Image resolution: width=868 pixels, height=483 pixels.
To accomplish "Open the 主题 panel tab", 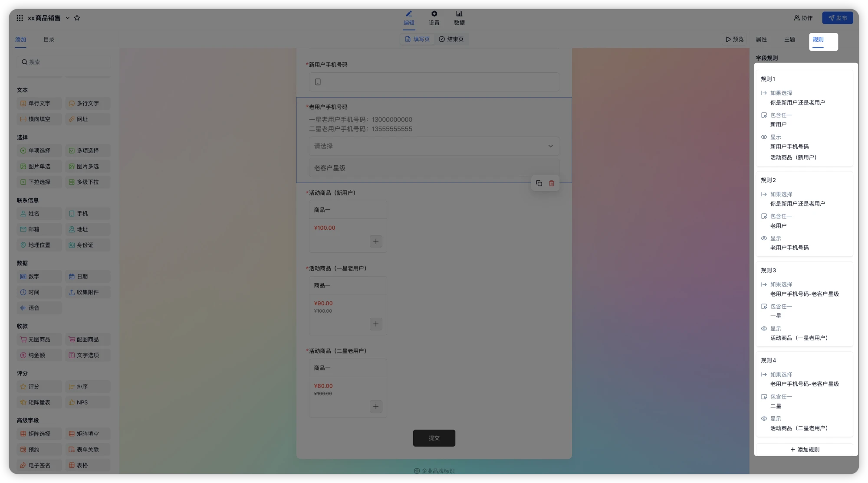I will click(x=789, y=39).
